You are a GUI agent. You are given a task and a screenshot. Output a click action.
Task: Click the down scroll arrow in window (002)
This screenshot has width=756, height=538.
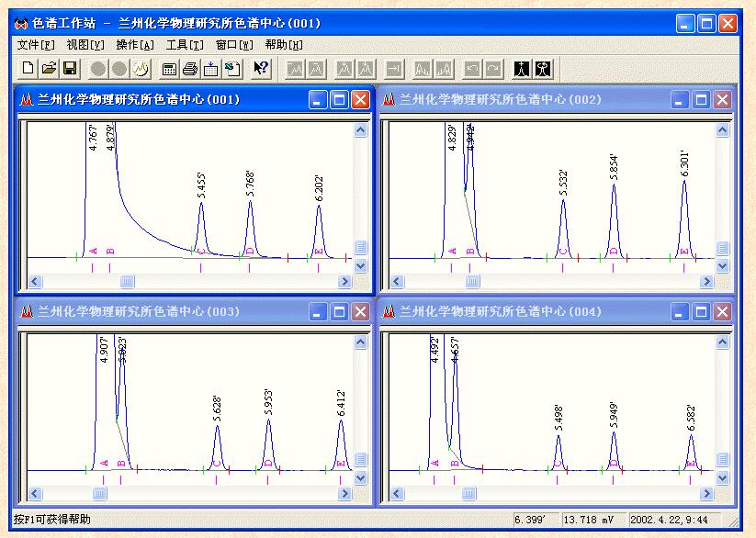(x=722, y=265)
